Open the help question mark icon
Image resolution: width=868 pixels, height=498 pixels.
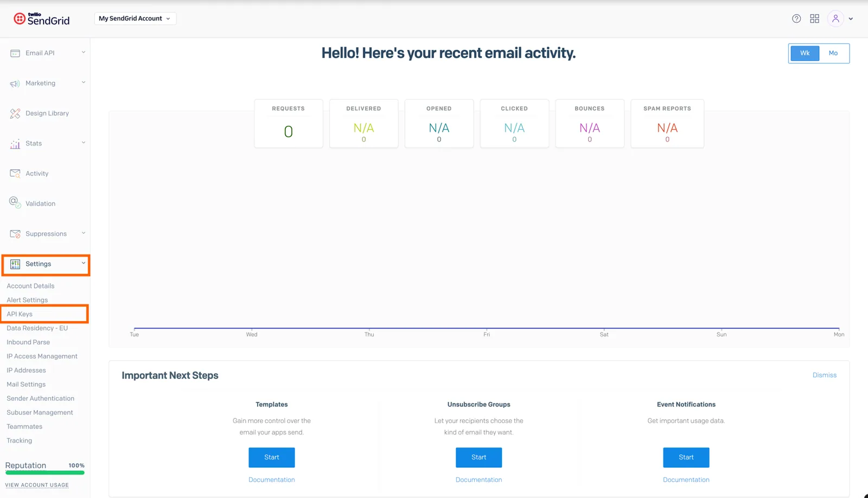click(796, 18)
